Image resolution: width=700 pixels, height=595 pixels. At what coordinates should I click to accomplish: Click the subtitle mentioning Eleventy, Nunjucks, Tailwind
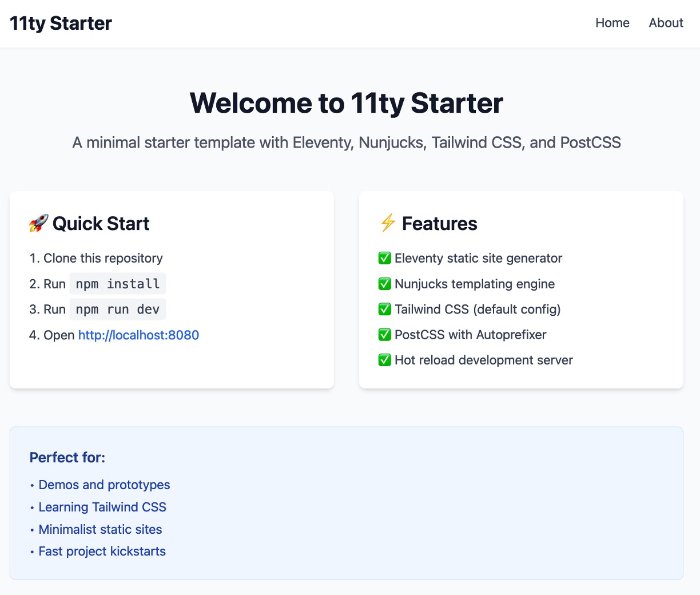347,142
